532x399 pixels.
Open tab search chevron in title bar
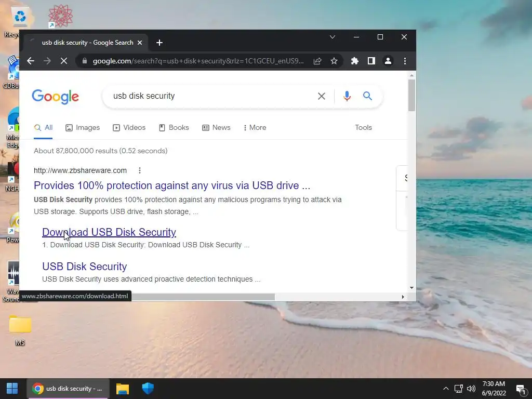(x=332, y=37)
